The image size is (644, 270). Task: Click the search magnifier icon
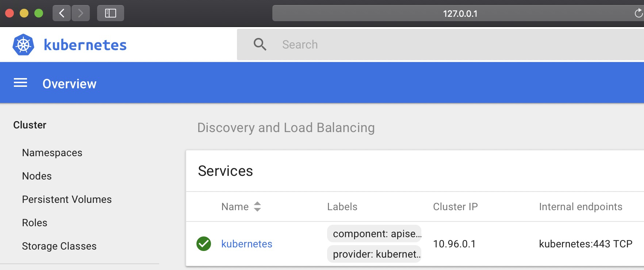tap(260, 45)
